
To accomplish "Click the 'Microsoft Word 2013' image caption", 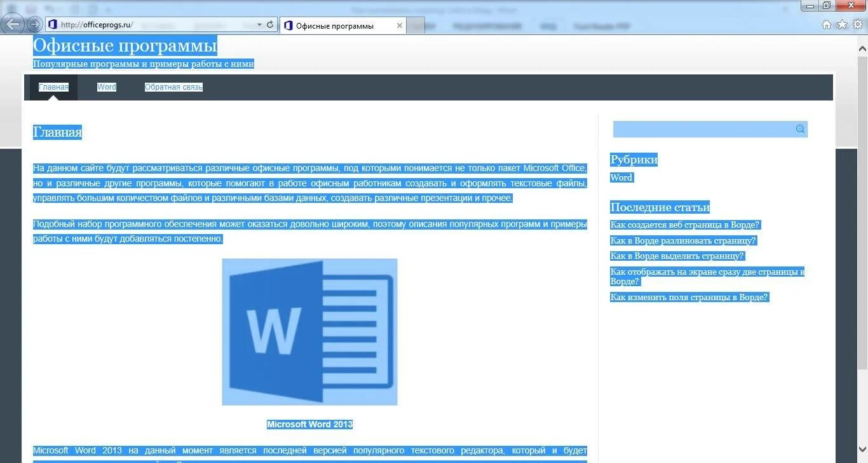I will coord(309,424).
